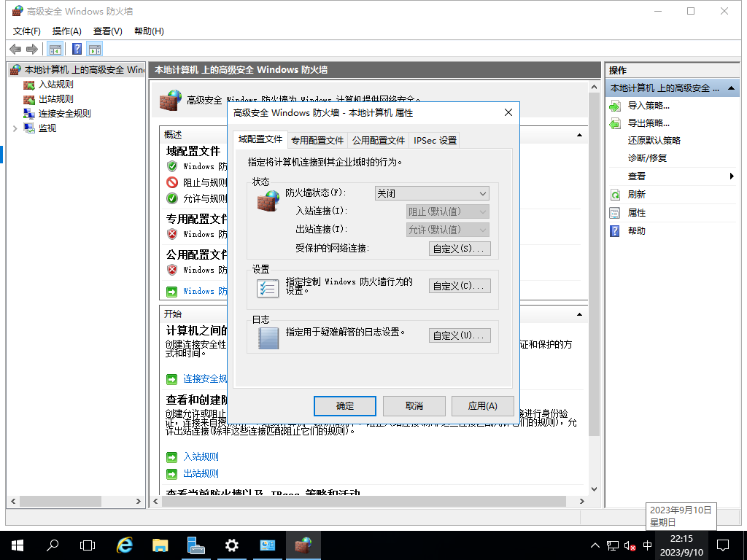Open the 出站连接 dropdown
The image size is (747, 560).
pyautogui.click(x=447, y=230)
